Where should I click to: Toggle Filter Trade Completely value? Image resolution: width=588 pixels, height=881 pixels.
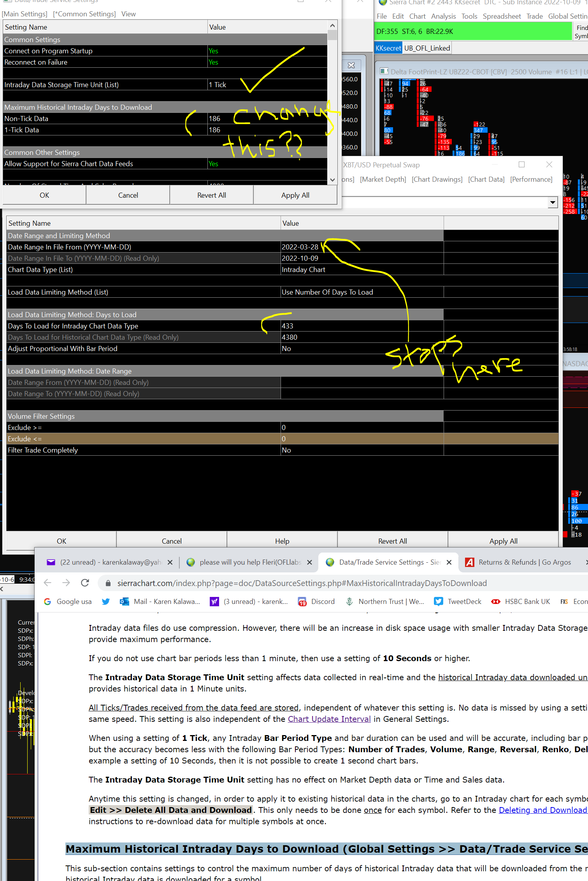[x=362, y=450]
